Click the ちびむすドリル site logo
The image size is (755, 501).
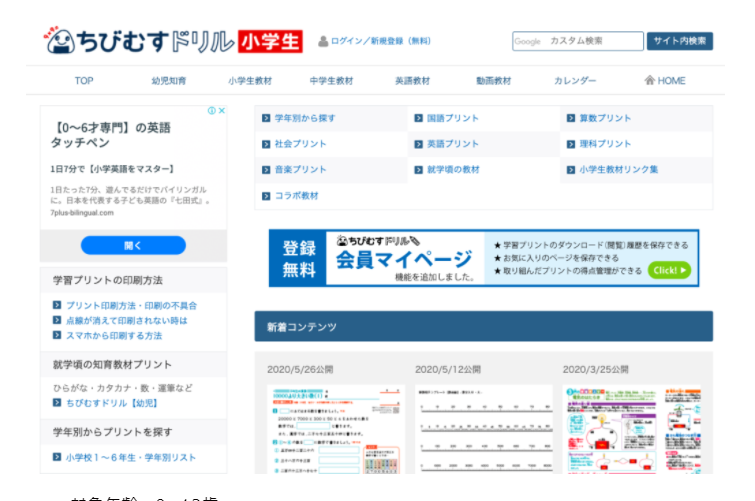point(173,41)
